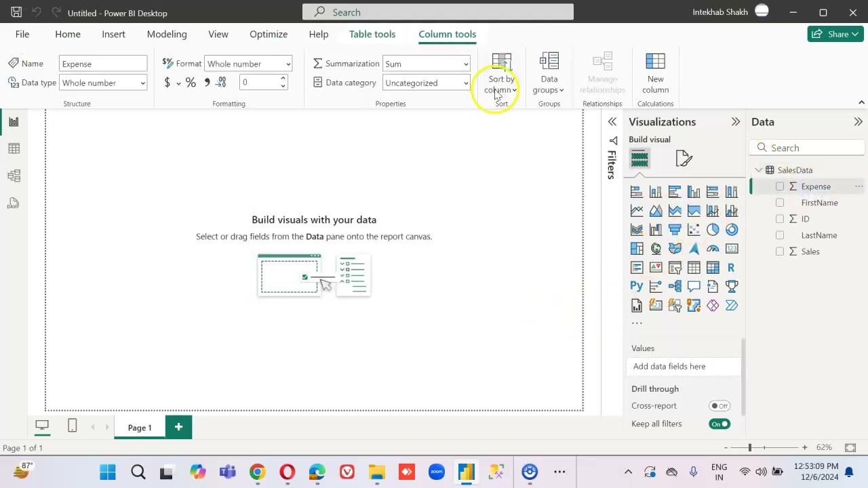Collapse the Visualizations pane
The image size is (868, 488).
pyautogui.click(x=736, y=122)
